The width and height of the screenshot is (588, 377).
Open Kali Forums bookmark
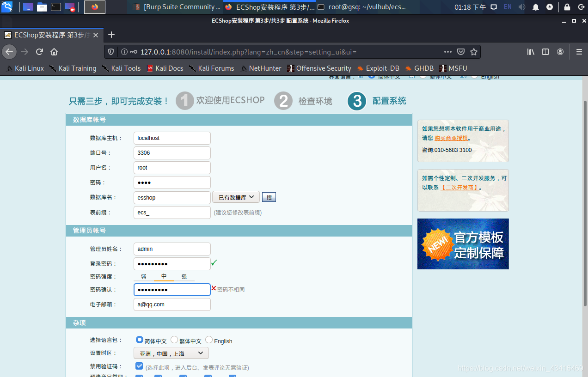(211, 68)
